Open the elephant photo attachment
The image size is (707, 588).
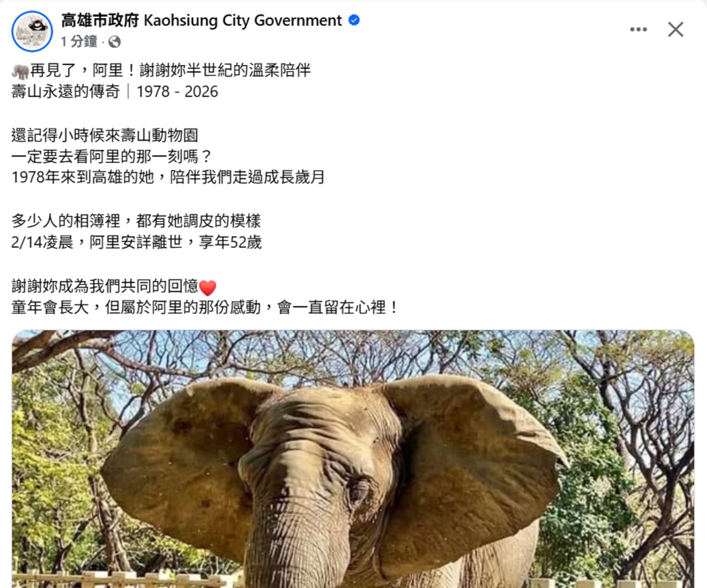(353, 459)
